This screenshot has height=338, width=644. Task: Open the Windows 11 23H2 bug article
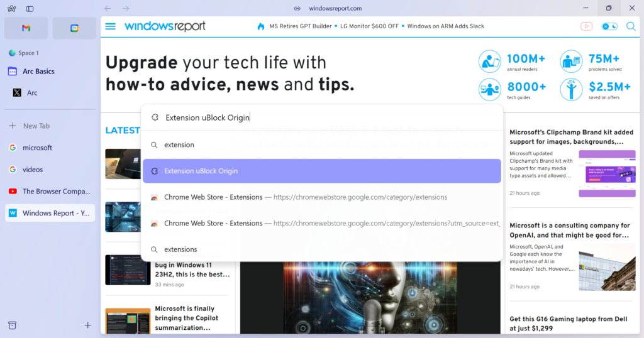pyautogui.click(x=192, y=270)
